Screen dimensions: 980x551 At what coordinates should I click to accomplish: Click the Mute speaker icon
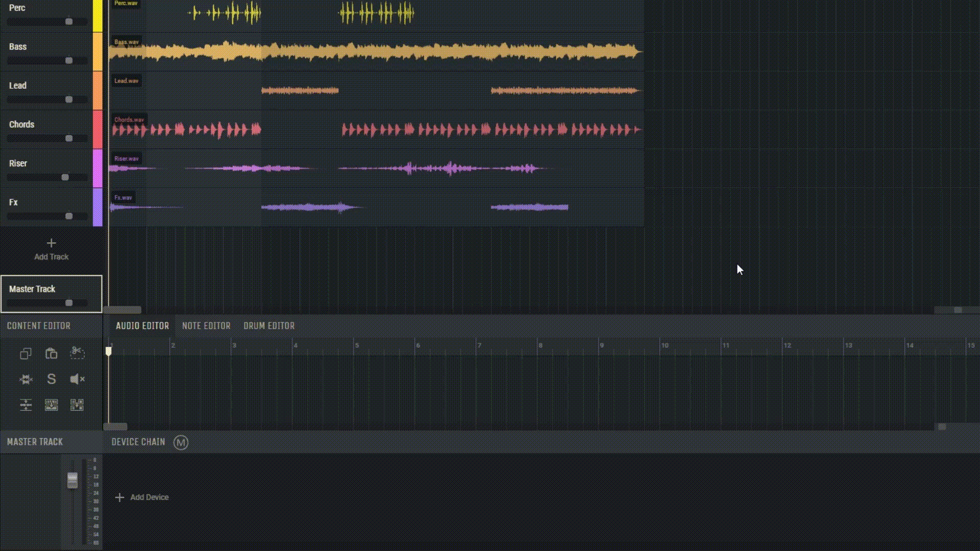coord(77,379)
